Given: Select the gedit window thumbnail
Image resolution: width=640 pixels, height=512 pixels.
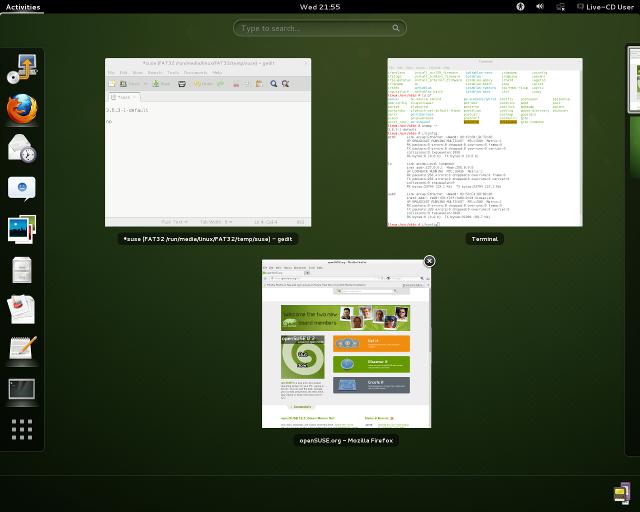Looking at the screenshot, I should [x=208, y=142].
